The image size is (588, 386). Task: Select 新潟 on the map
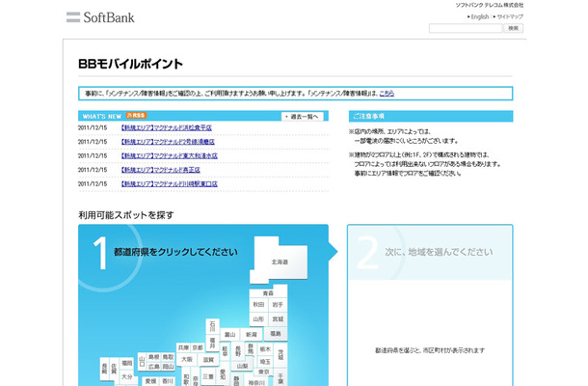(252, 335)
